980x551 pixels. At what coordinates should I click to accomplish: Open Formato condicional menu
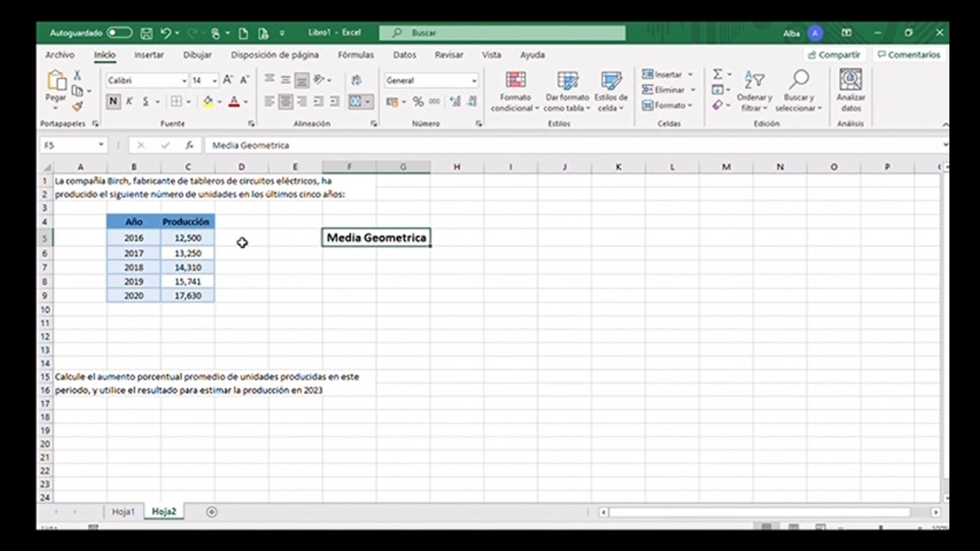(515, 91)
